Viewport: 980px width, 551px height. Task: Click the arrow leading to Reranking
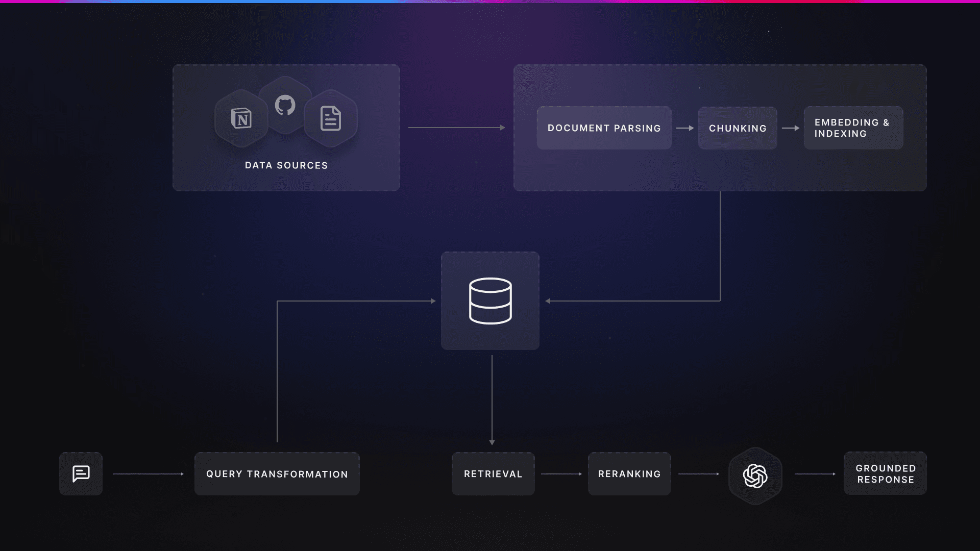click(561, 473)
